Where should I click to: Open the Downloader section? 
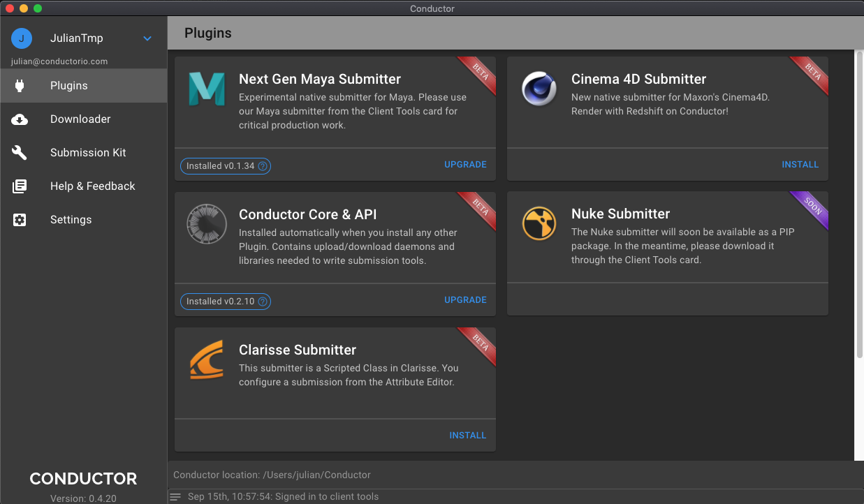(x=83, y=119)
